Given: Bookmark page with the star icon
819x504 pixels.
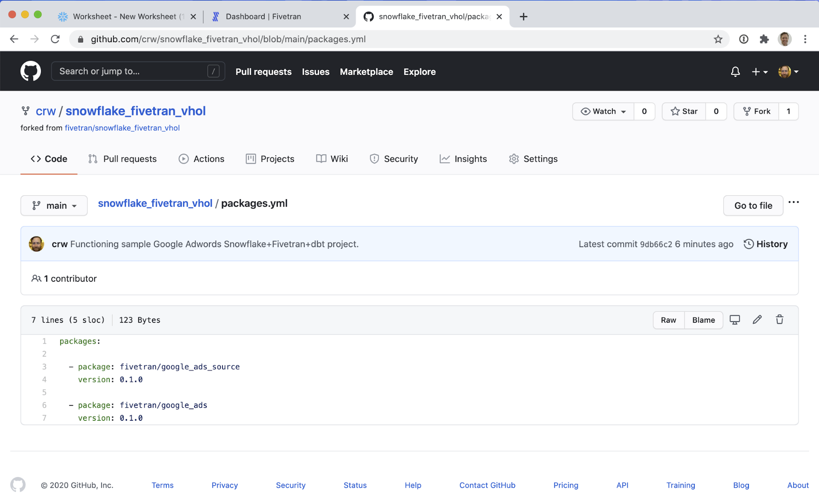Looking at the screenshot, I should coord(718,39).
